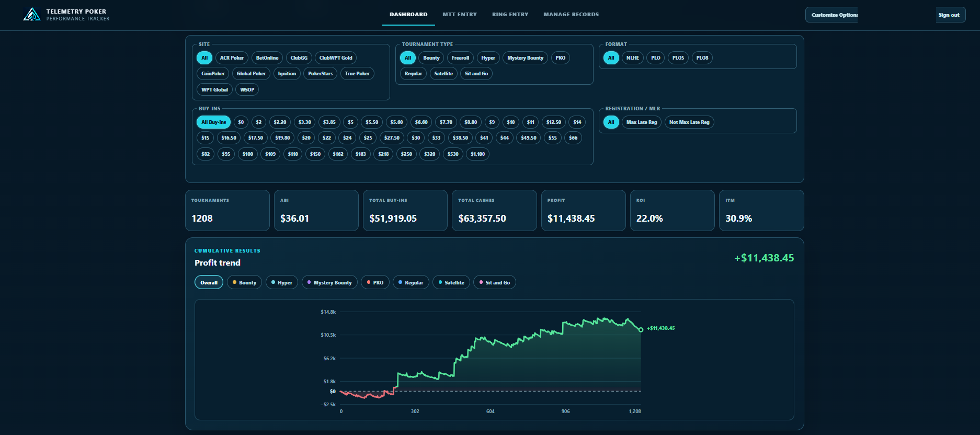980x435 pixels.
Task: Show the Hyper series in Profit trend
Action: [282, 283]
